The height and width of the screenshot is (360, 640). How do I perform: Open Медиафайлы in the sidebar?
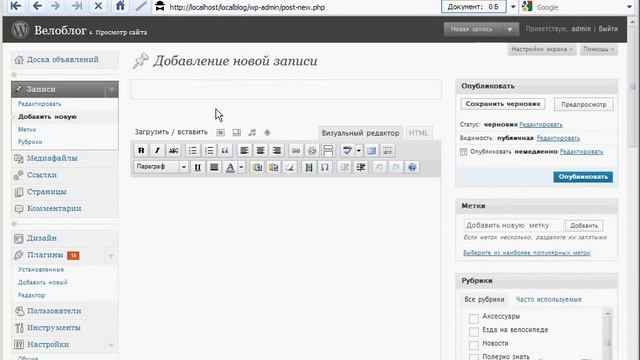click(x=52, y=158)
